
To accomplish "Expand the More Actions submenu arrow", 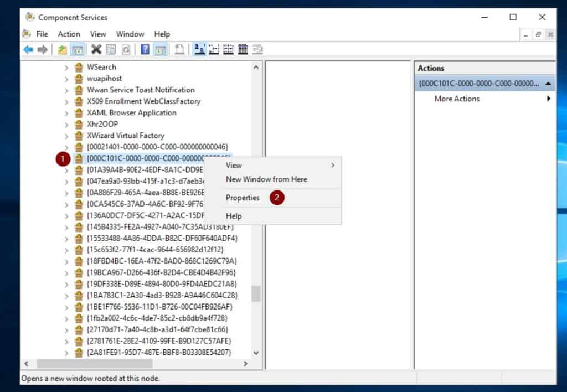I will pos(549,99).
